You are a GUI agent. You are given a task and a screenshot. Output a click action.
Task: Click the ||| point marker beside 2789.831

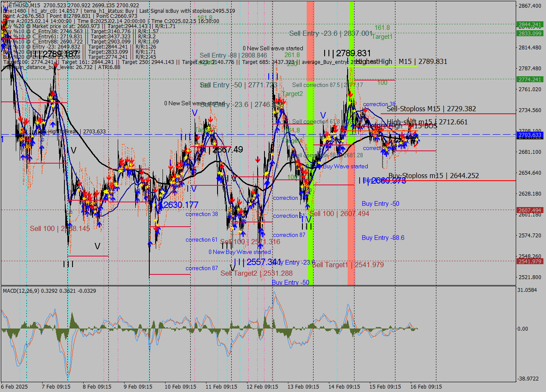(x=328, y=53)
